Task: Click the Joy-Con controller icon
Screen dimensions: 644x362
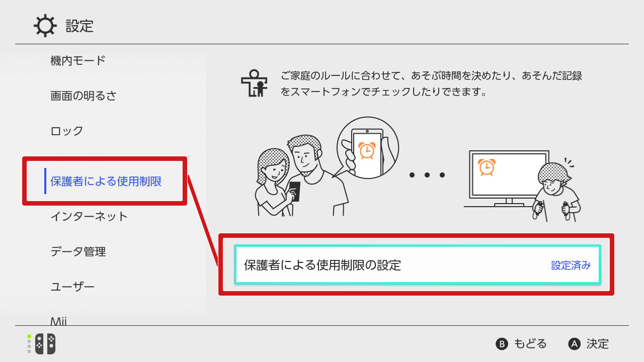Action: [x=45, y=344]
